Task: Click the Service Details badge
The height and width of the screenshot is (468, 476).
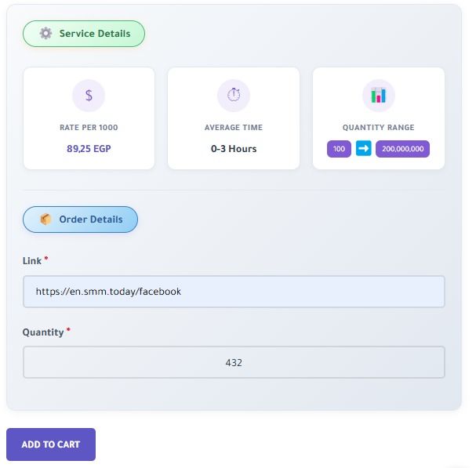Action: 83,34
